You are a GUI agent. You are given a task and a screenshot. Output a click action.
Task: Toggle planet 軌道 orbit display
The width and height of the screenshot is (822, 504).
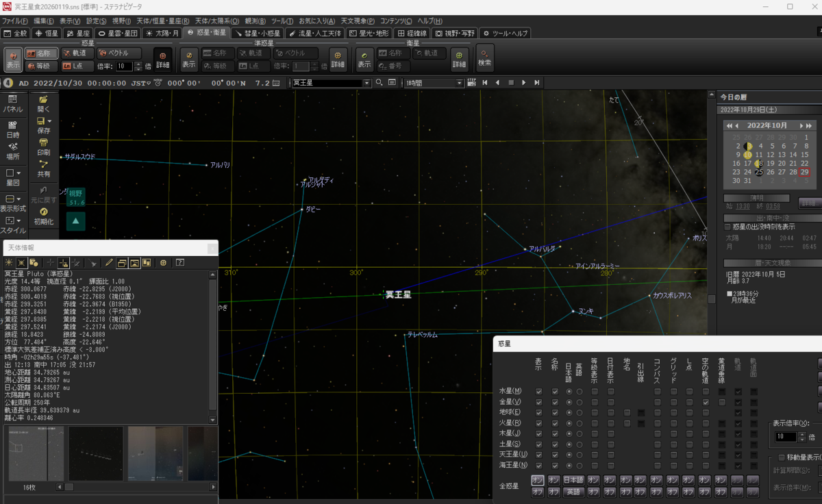click(x=77, y=53)
